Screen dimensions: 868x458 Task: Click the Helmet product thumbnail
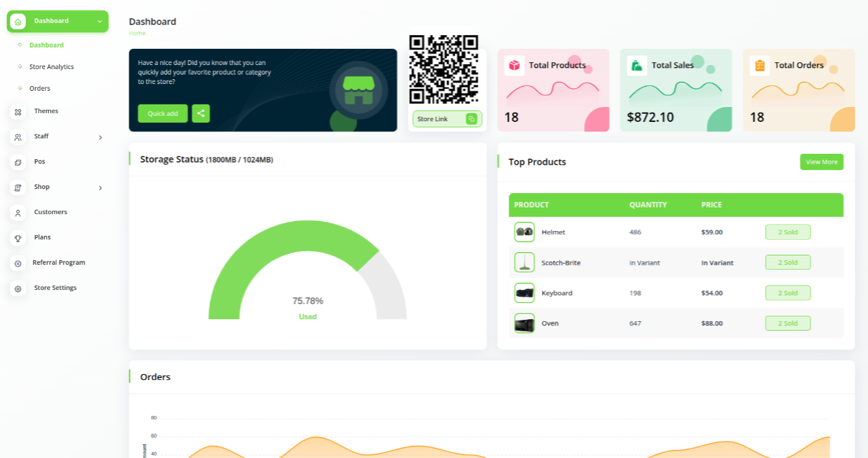click(x=524, y=232)
